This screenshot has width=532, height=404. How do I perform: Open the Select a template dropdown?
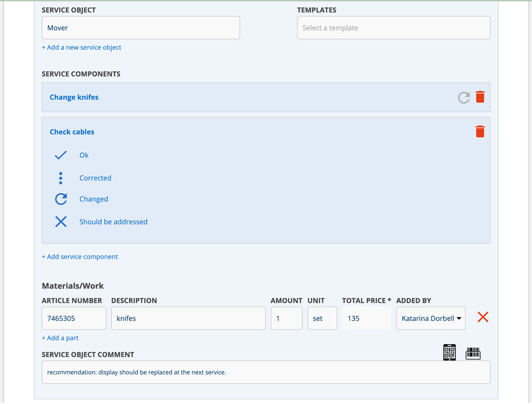click(x=394, y=28)
